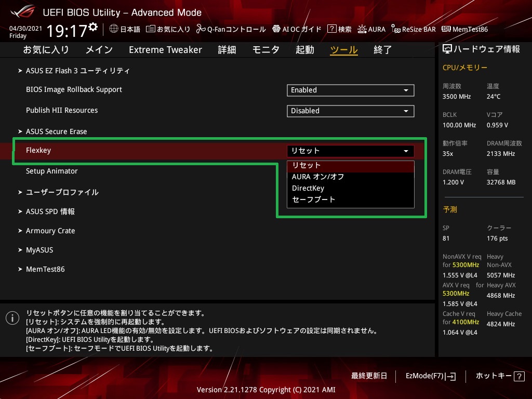Toggle ReSize BAR icon
The height and width of the screenshot is (399, 532).
[x=395, y=29]
